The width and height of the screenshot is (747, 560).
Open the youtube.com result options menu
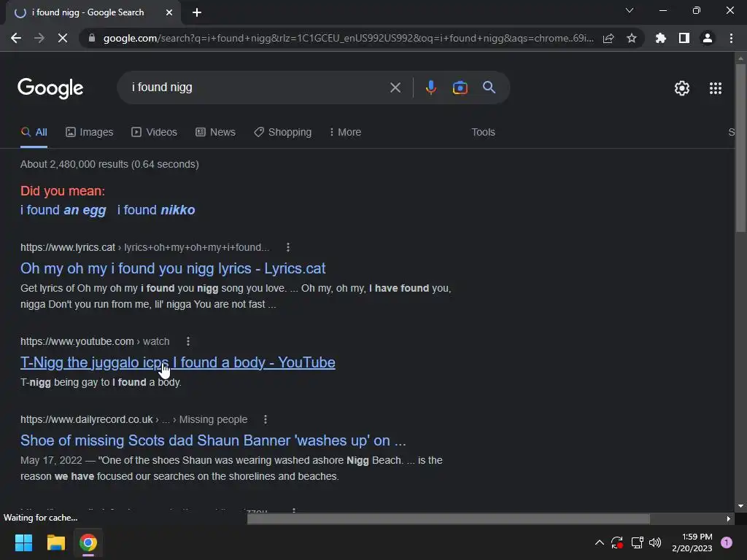click(188, 341)
